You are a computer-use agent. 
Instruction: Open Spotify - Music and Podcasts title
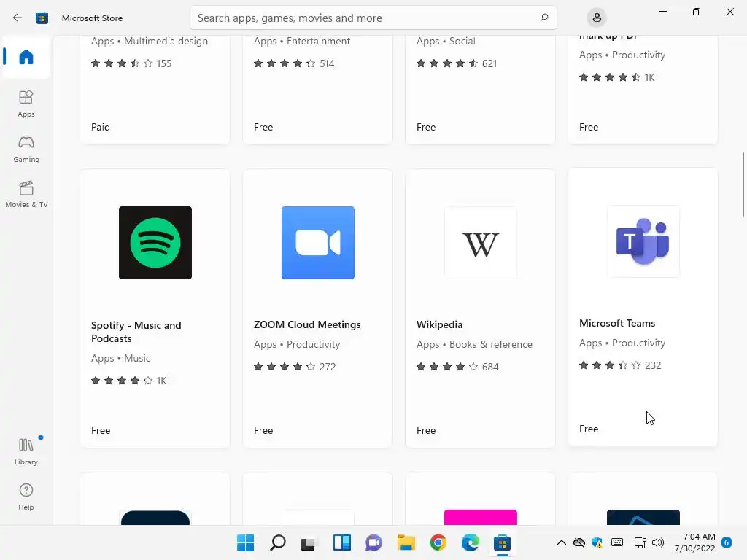tap(136, 332)
